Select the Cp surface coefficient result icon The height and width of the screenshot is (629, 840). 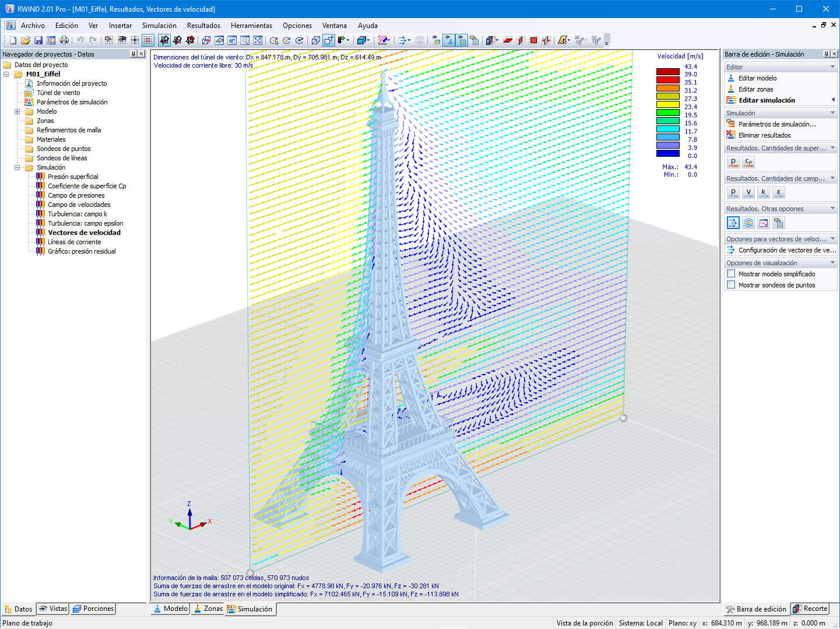[748, 161]
